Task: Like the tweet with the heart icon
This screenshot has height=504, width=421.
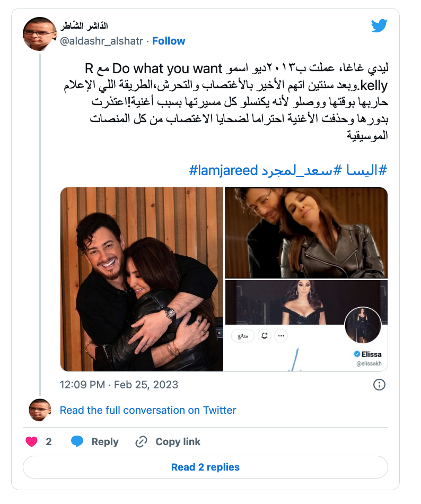Action: [31, 441]
